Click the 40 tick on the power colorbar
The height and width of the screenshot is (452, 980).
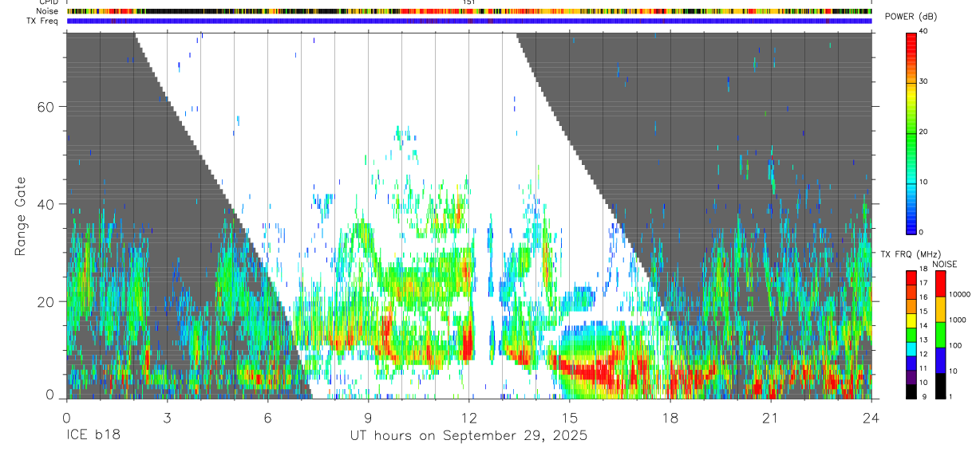[923, 32]
